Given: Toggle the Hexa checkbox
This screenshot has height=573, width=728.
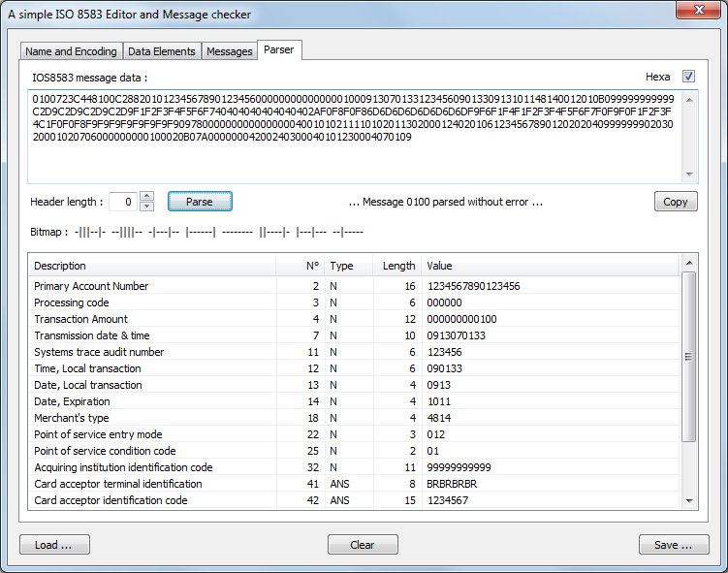Looking at the screenshot, I should (688, 77).
